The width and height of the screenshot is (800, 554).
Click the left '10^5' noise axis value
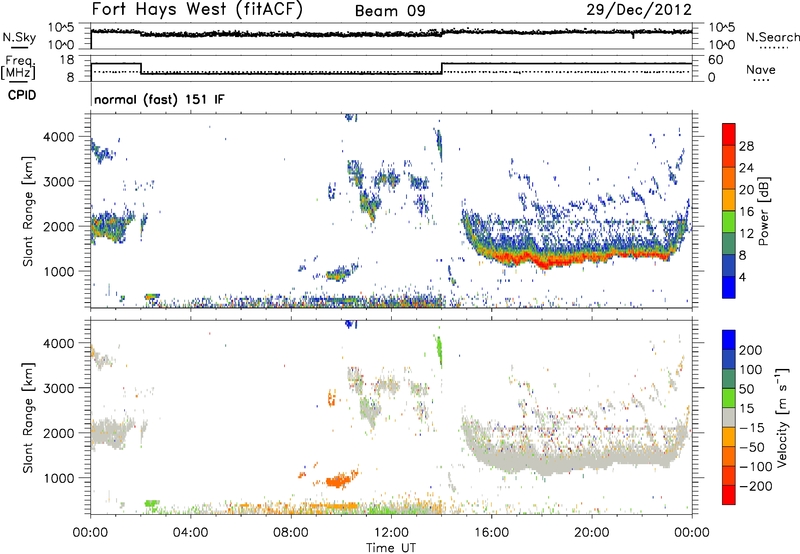61,27
